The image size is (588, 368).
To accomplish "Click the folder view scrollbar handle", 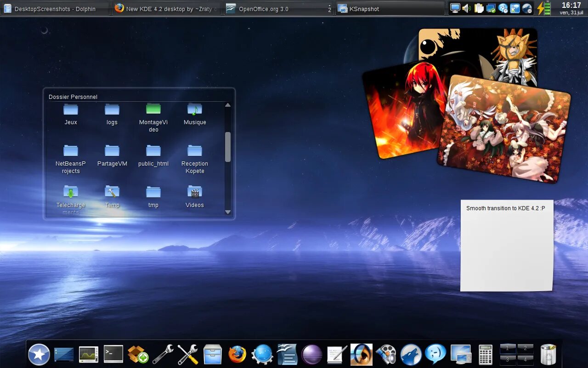I will point(228,147).
